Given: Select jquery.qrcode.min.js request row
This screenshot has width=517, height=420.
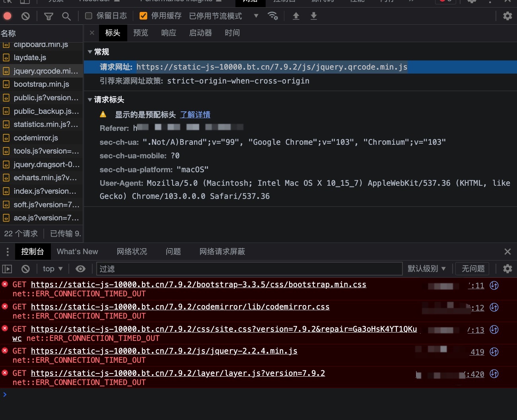Looking at the screenshot, I should [x=41, y=71].
